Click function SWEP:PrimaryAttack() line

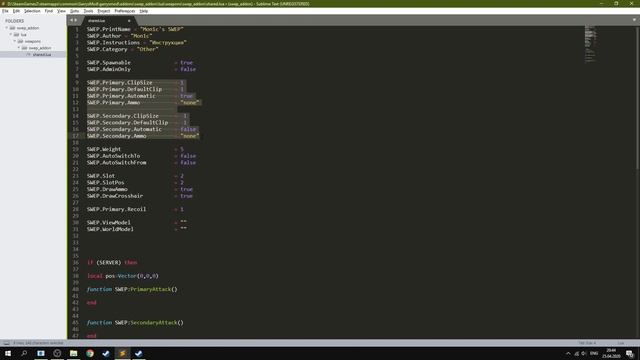[132, 289]
